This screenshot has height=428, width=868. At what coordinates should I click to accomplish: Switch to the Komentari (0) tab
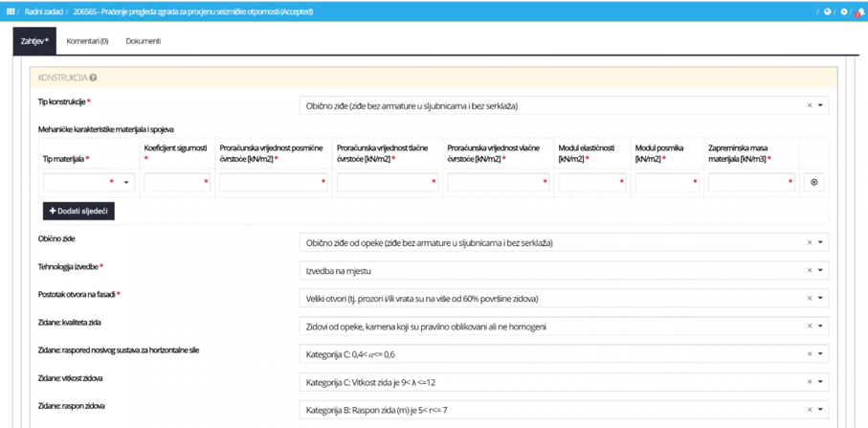pyautogui.click(x=87, y=41)
